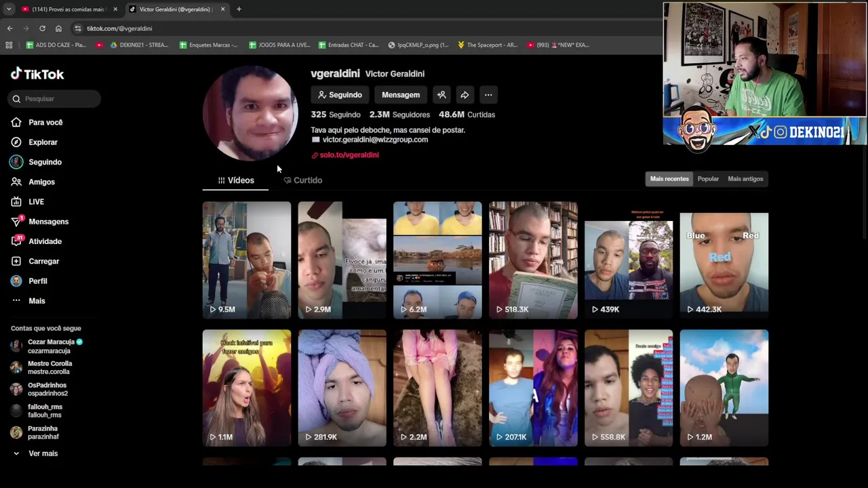Open DEKIN021 - STREA bookmark
Viewport: 868px width, 488px height.
click(x=138, y=45)
